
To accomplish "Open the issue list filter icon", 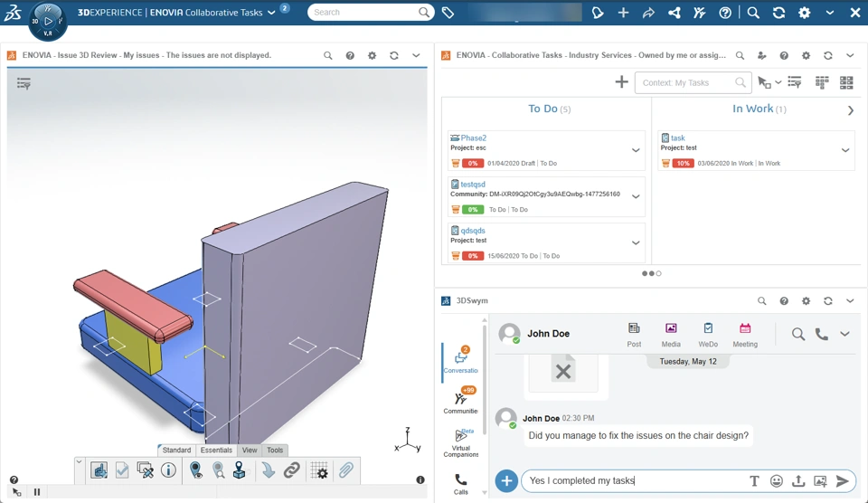I will click(x=24, y=83).
